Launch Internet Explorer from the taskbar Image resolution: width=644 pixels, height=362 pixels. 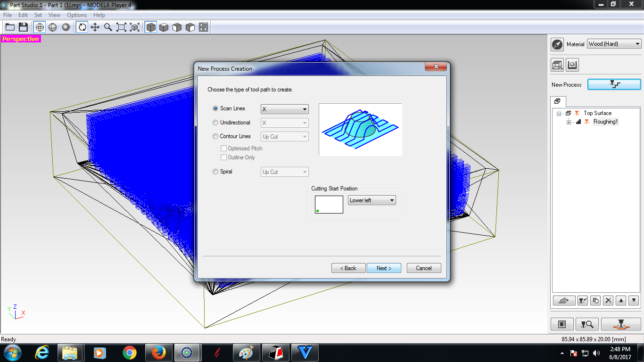42,353
